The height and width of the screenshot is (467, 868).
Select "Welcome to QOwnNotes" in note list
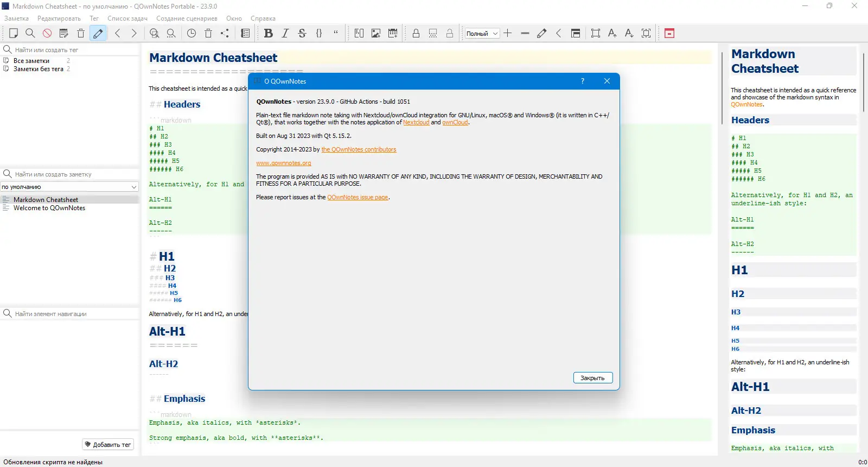(x=49, y=208)
